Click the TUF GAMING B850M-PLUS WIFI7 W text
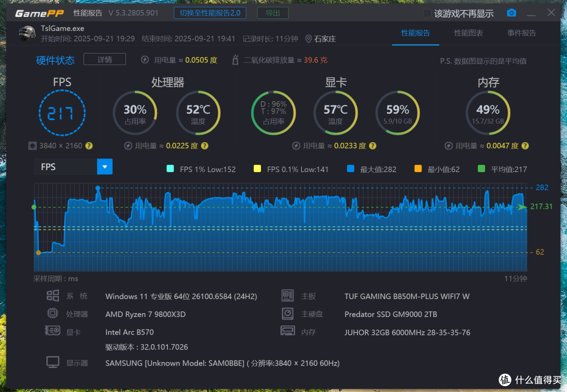Image resolution: width=567 pixels, height=392 pixels. pos(407,296)
